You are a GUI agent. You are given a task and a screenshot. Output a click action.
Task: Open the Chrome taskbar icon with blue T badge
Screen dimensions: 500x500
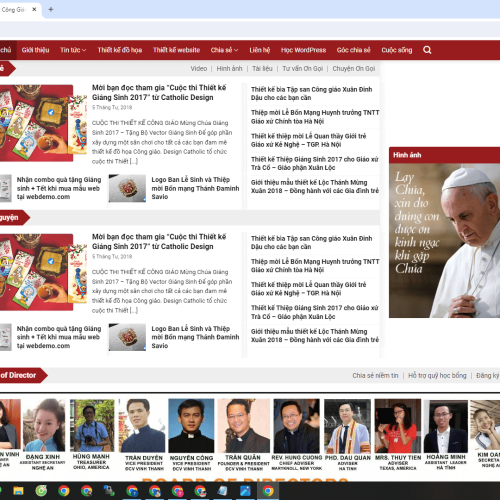coord(132,491)
